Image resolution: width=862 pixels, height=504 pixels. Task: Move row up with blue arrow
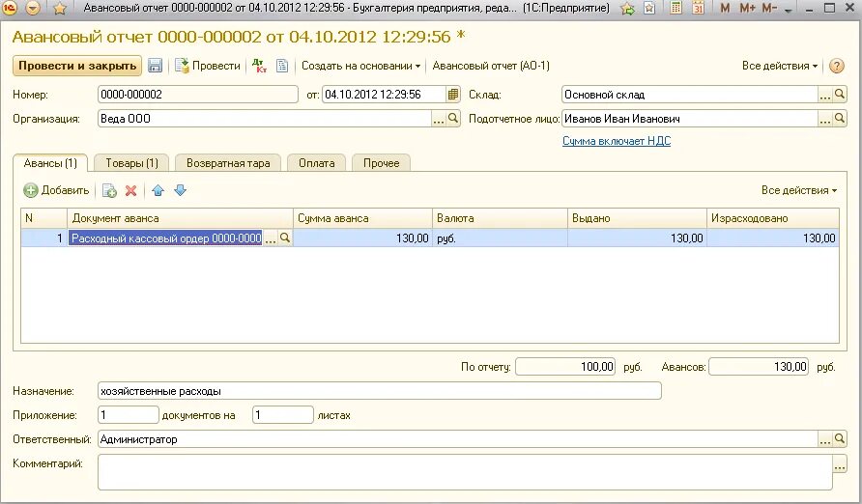point(158,190)
